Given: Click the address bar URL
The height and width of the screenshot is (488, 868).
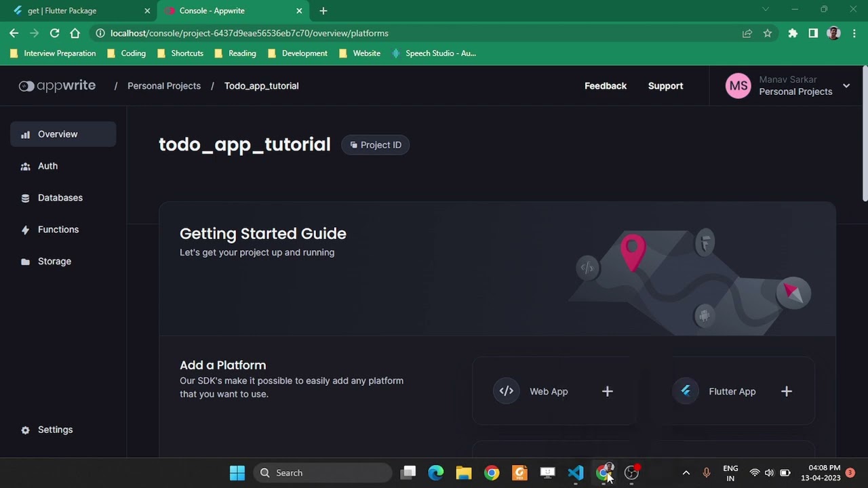Looking at the screenshot, I should pos(250,33).
